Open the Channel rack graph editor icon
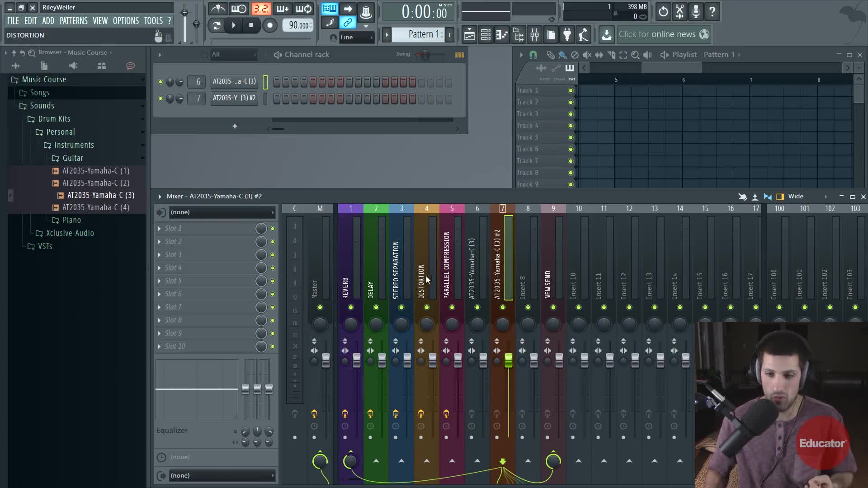This screenshot has width=868, height=488. tap(459, 55)
